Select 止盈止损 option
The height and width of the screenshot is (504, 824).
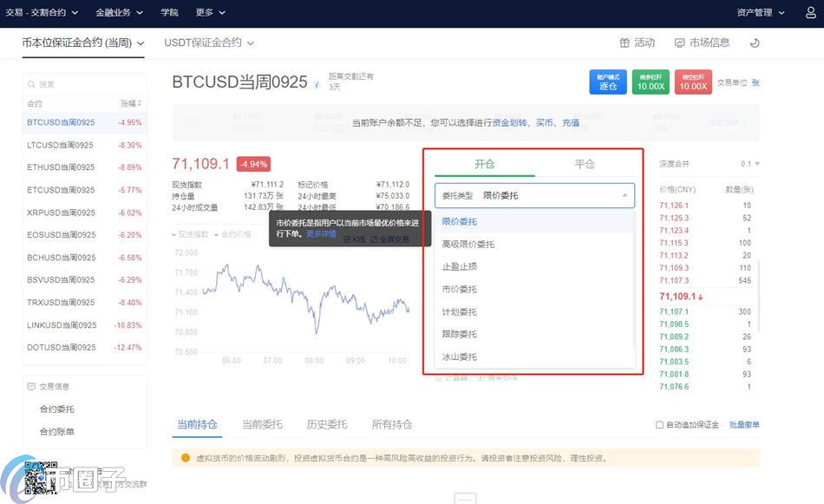click(x=534, y=266)
